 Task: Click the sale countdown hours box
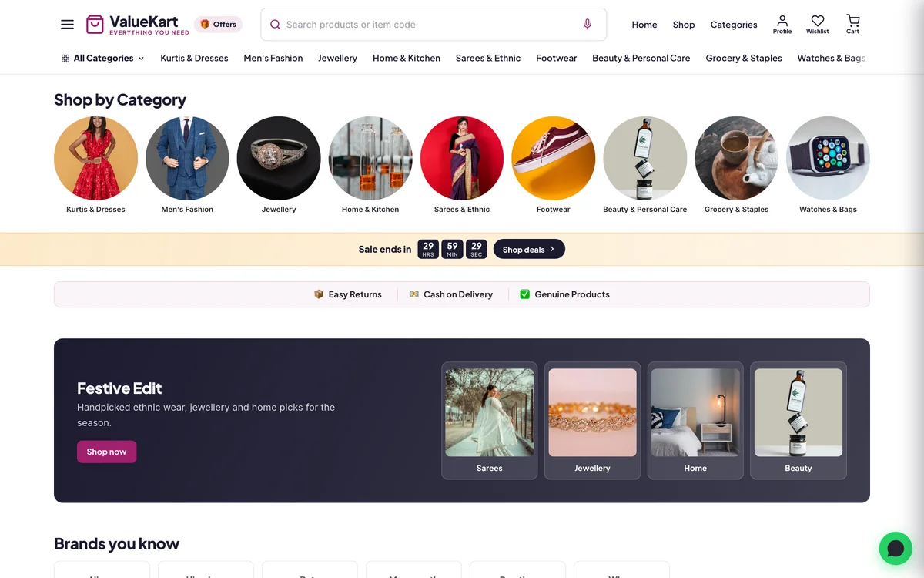tap(428, 249)
